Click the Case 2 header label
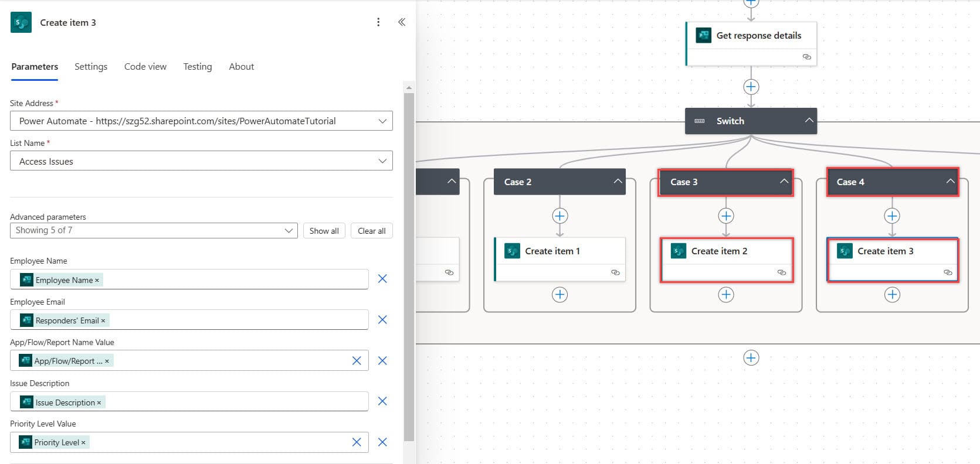The height and width of the screenshot is (464, 980). click(518, 182)
